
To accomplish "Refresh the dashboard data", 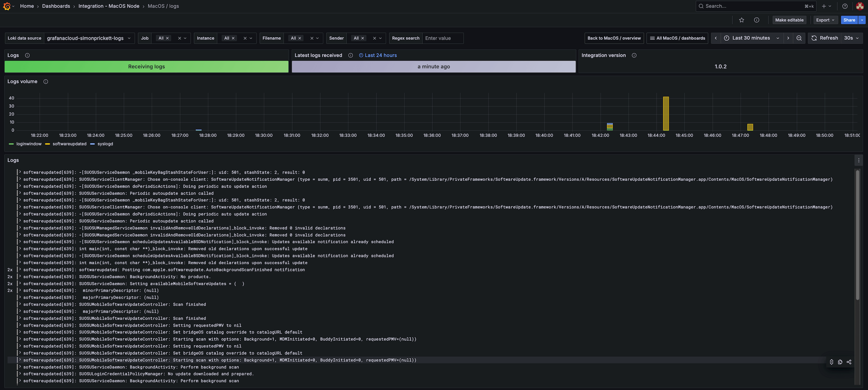I will point(825,38).
